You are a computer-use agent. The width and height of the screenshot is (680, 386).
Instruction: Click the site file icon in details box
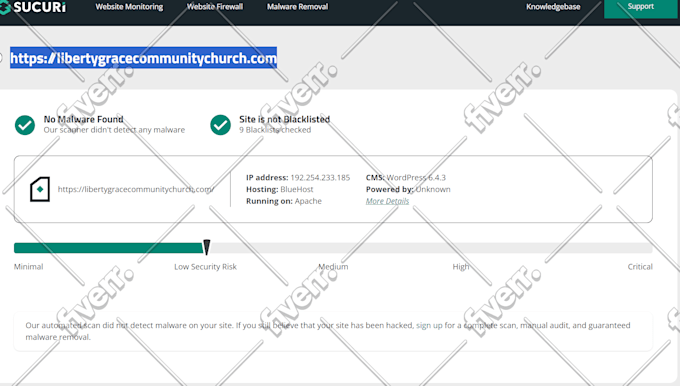(x=40, y=189)
